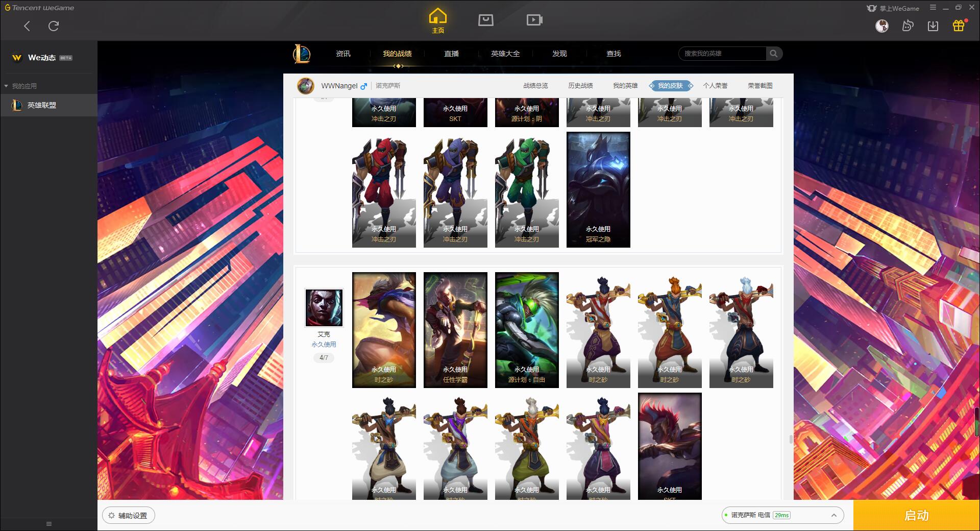The image size is (980, 531).
Task: Click the League of Legends logo
Action: pos(302,54)
